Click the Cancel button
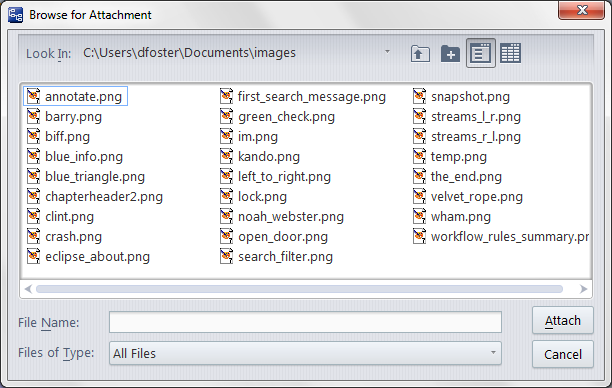 coord(562,354)
